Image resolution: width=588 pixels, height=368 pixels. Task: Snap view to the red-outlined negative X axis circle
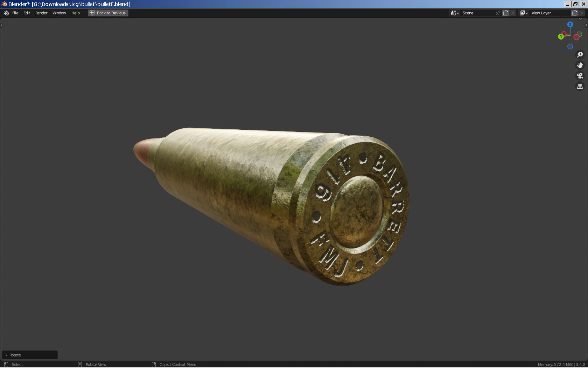576,37
